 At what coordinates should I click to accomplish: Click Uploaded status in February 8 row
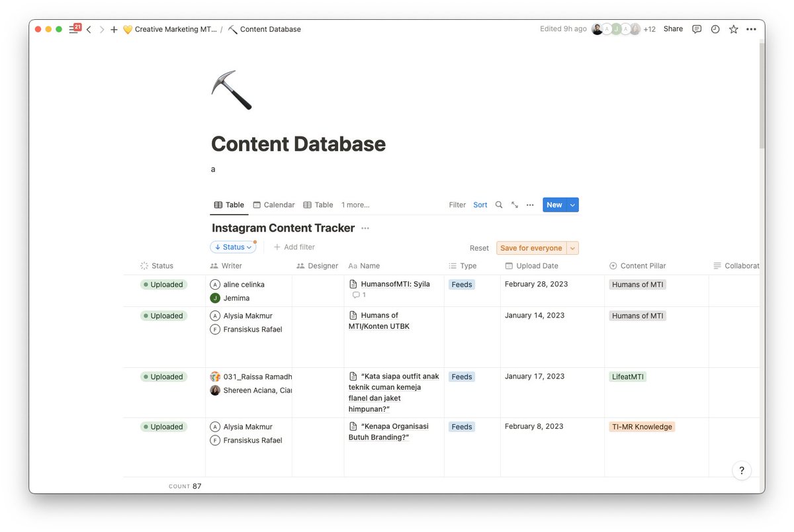pos(163,427)
